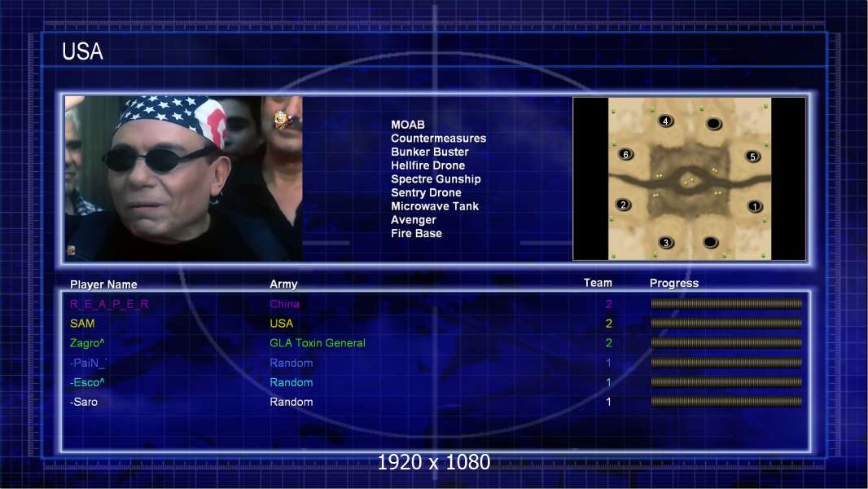Click China army of R_E_A_P_E_R
Screen dimensions: 868x489
click(284, 304)
